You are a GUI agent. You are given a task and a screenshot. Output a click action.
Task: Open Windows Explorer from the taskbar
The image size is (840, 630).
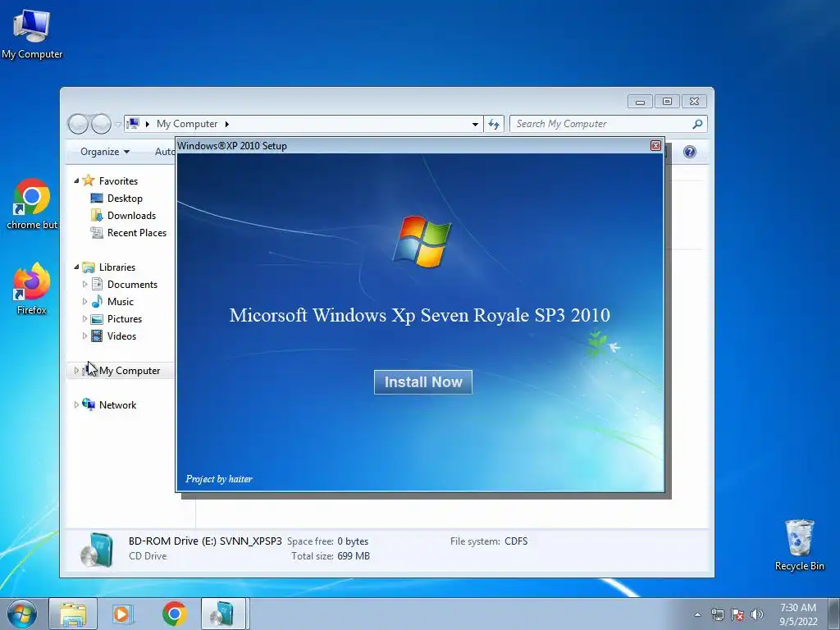pos(73,614)
